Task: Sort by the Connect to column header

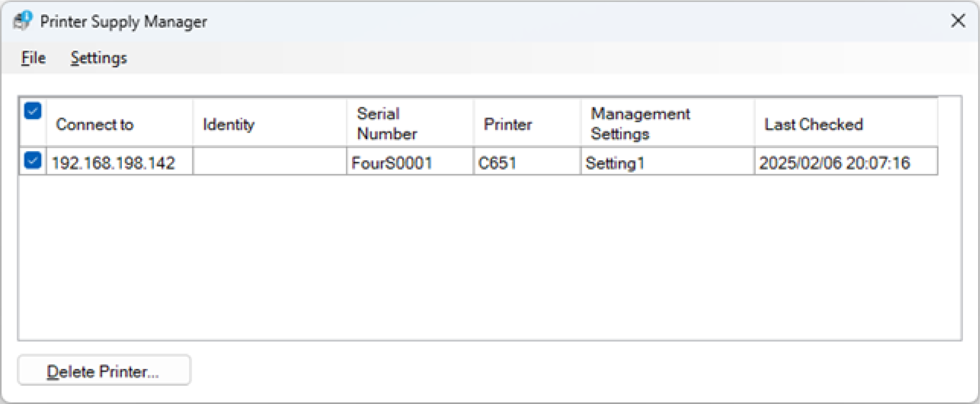Action: click(95, 124)
